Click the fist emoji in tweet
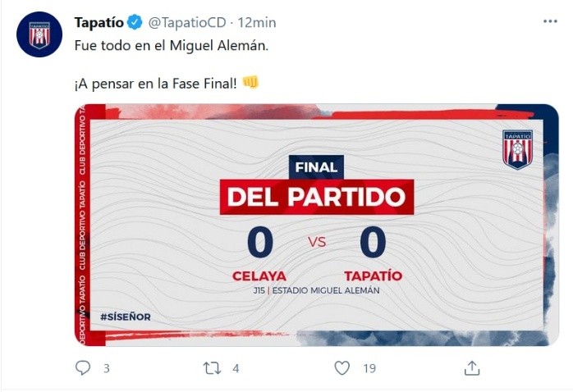 pos(250,84)
